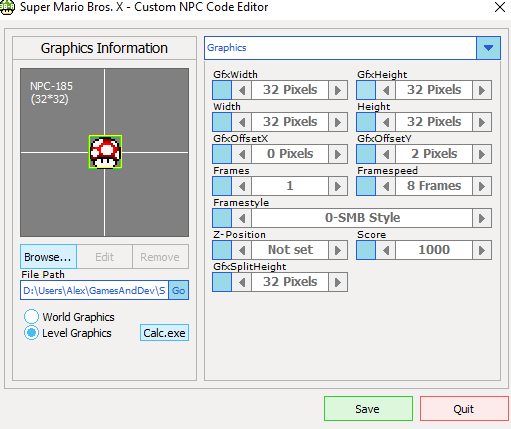The height and width of the screenshot is (429, 511).
Task: Toggle the Frames enable box
Action: coord(222,186)
